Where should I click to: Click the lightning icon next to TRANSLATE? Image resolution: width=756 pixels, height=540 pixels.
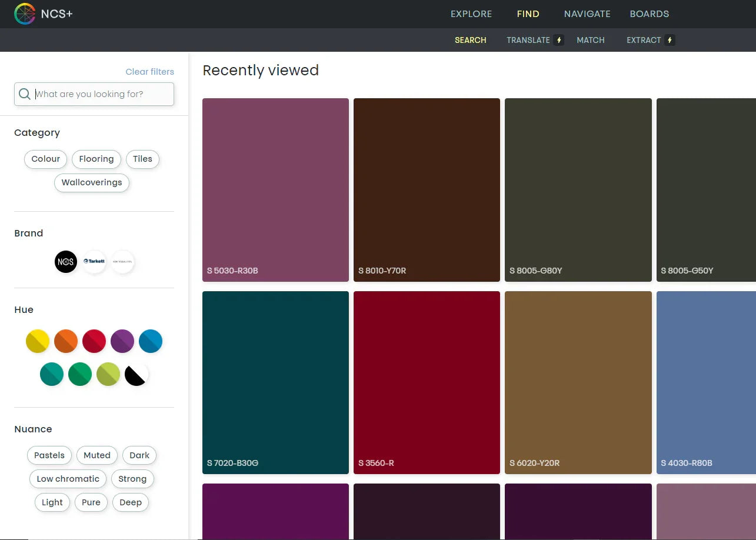coord(558,40)
